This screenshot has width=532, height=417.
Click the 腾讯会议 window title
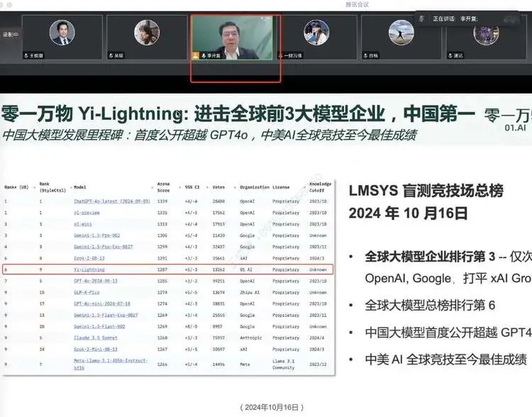click(357, 4)
